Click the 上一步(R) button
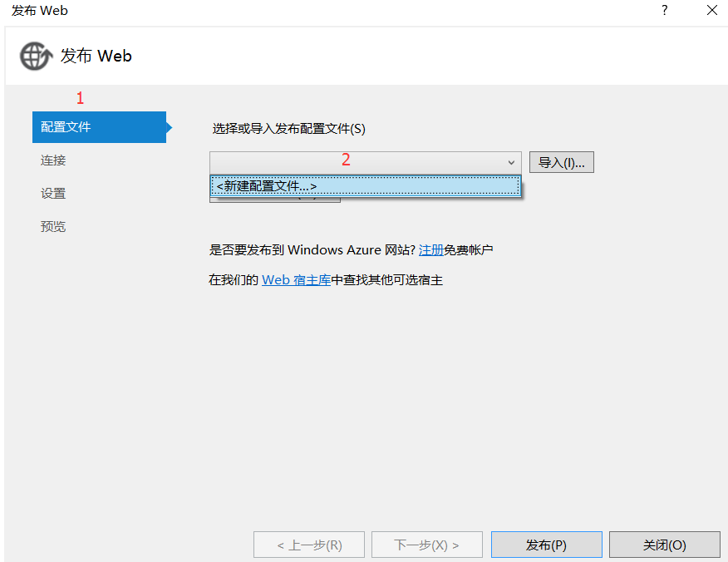The height and width of the screenshot is (562, 728). click(308, 545)
